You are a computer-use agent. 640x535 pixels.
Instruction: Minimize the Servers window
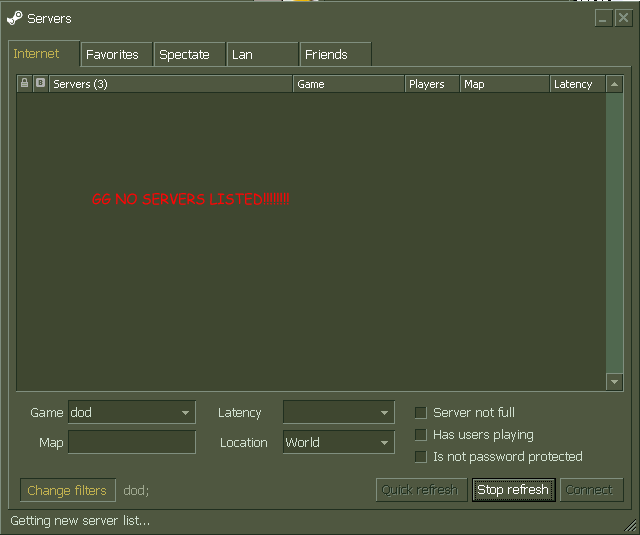pyautogui.click(x=603, y=18)
